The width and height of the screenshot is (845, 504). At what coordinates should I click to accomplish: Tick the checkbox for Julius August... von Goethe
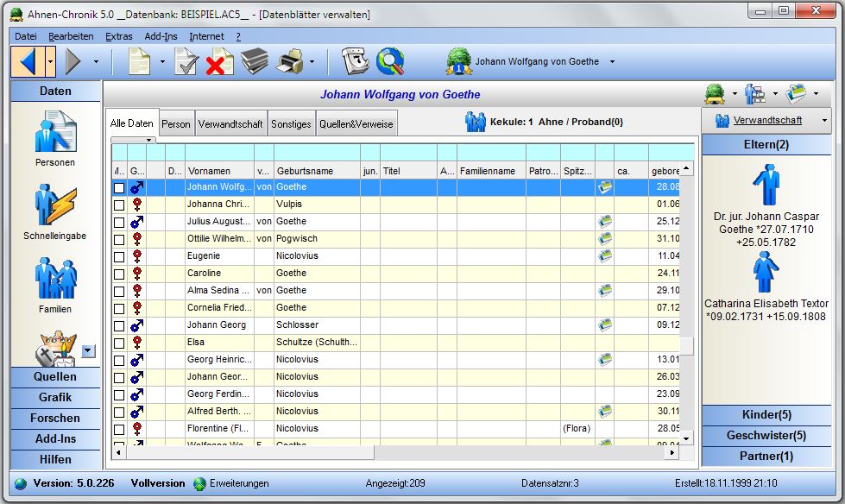[x=119, y=223]
